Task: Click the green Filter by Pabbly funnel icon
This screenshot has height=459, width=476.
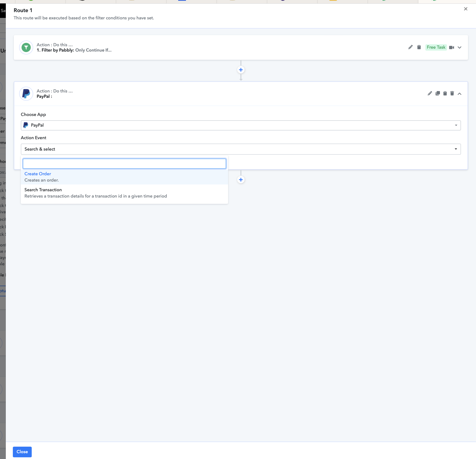Action: click(26, 47)
